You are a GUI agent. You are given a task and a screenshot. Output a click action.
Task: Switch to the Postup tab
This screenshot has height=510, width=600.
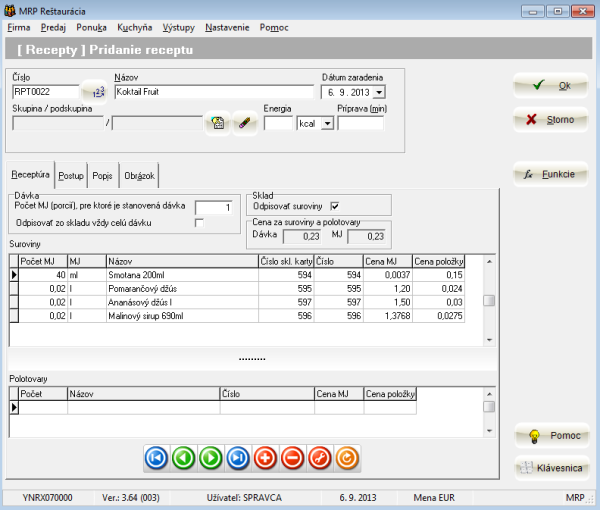[71, 176]
